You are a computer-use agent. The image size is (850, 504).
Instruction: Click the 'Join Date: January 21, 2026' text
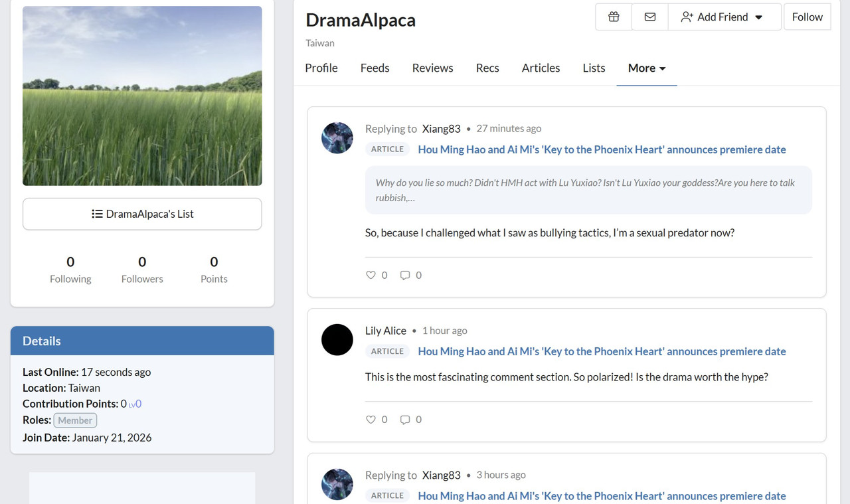[x=87, y=438]
